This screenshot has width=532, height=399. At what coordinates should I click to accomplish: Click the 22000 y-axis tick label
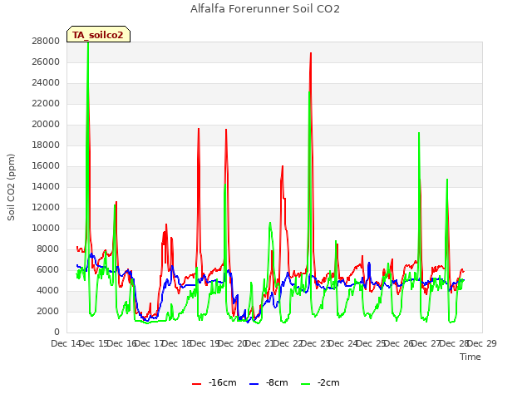pyautogui.click(x=46, y=103)
